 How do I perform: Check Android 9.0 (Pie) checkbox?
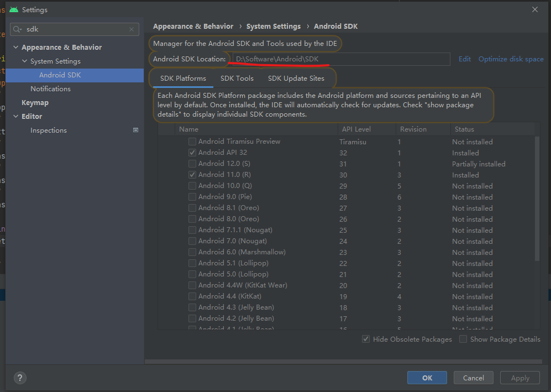tap(192, 197)
